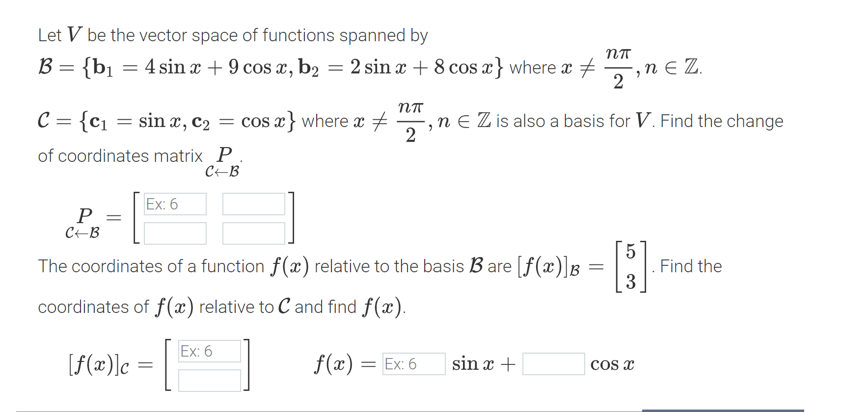Click the bottom-left entry field of matrix P
Screen dimensions: 868x412
coord(174,233)
